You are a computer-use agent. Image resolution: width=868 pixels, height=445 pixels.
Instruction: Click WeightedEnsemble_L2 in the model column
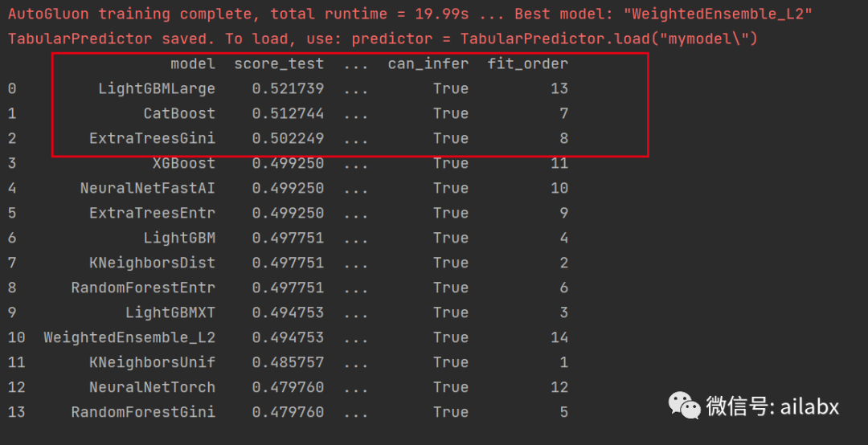(129, 337)
